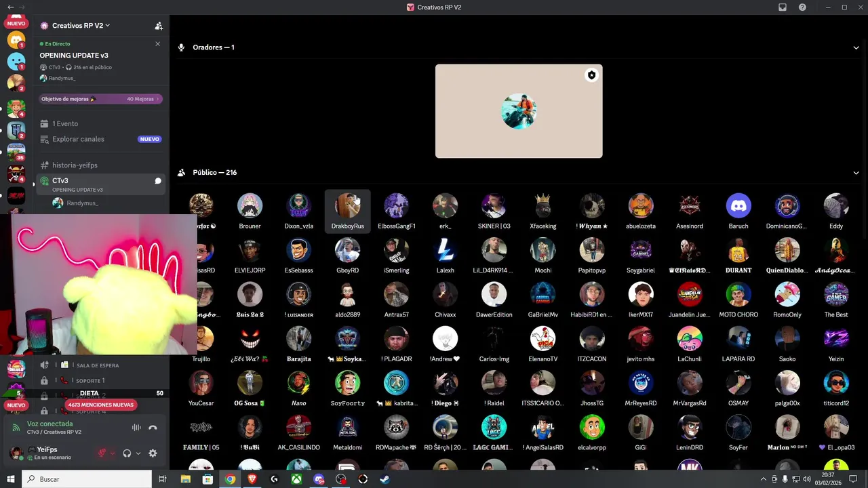The image size is (868, 488).
Task: Open the Discord help icon in title bar
Action: click(802, 7)
